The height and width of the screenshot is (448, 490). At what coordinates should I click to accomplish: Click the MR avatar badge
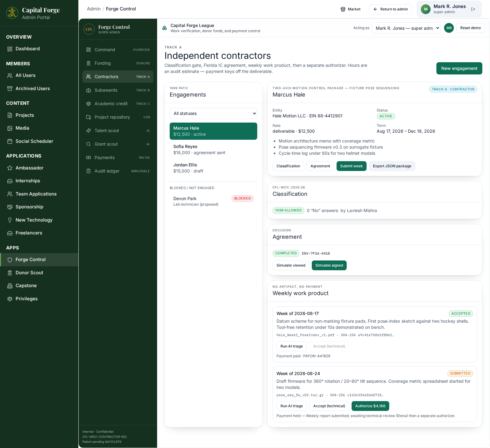point(449,28)
